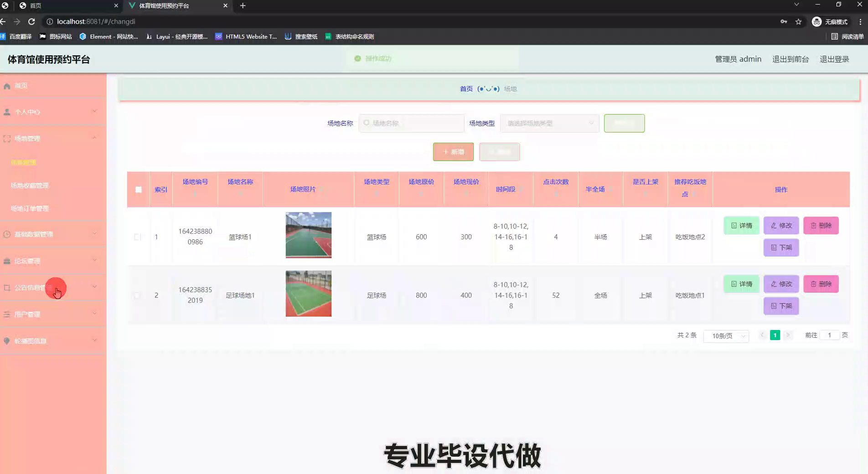Tick the checkbox for row 篮球场1
This screenshot has width=868, height=474.
tap(137, 237)
